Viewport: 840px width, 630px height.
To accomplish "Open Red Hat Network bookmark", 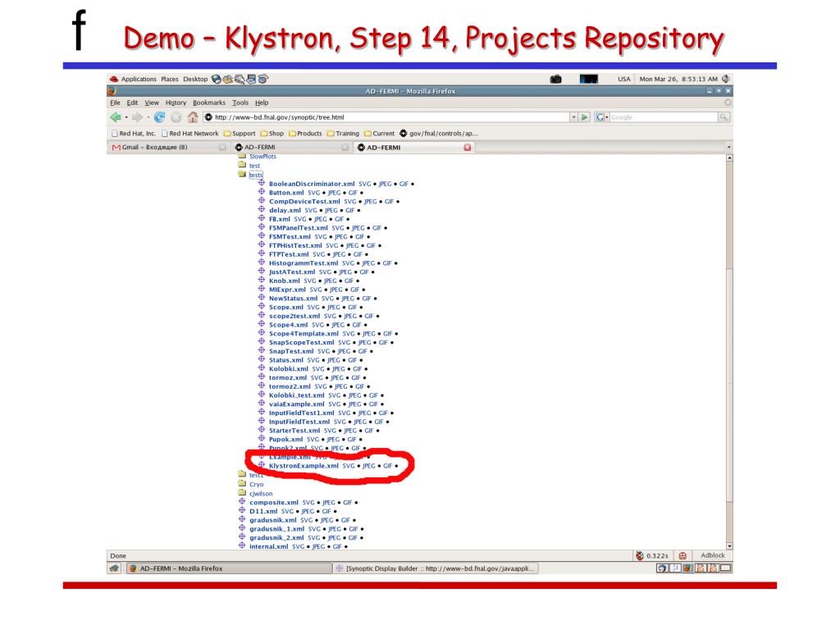I will tap(190, 134).
